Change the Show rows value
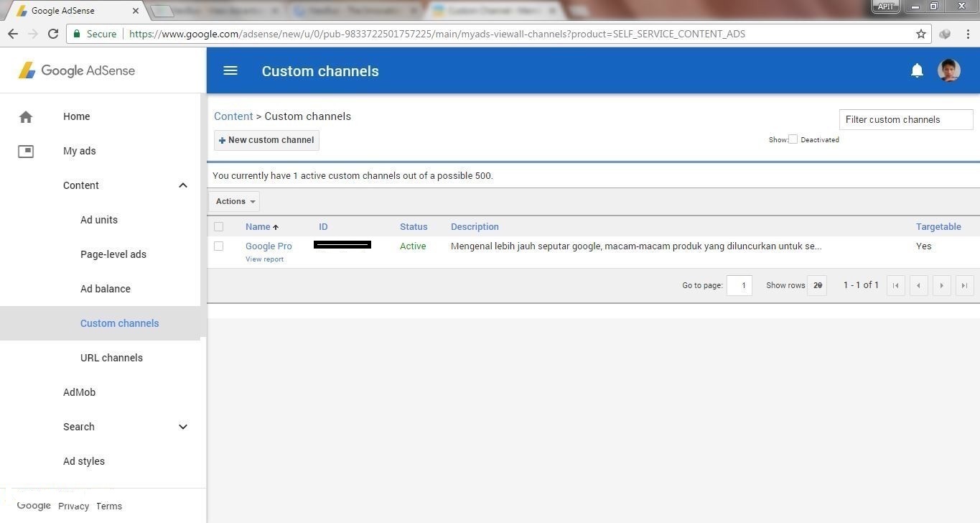This screenshot has height=523, width=980. click(x=817, y=285)
